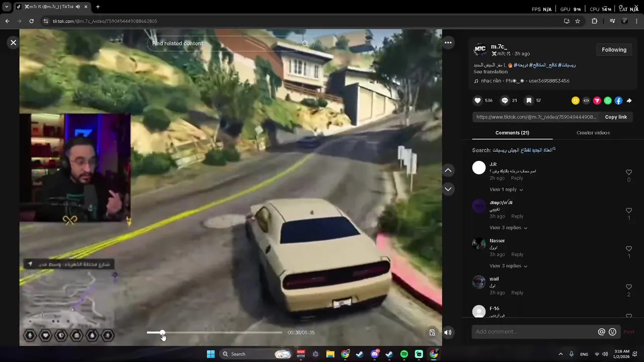Image resolution: width=644 pixels, height=362 pixels.
Task: Like Nasser's comment heart
Action: point(628,249)
